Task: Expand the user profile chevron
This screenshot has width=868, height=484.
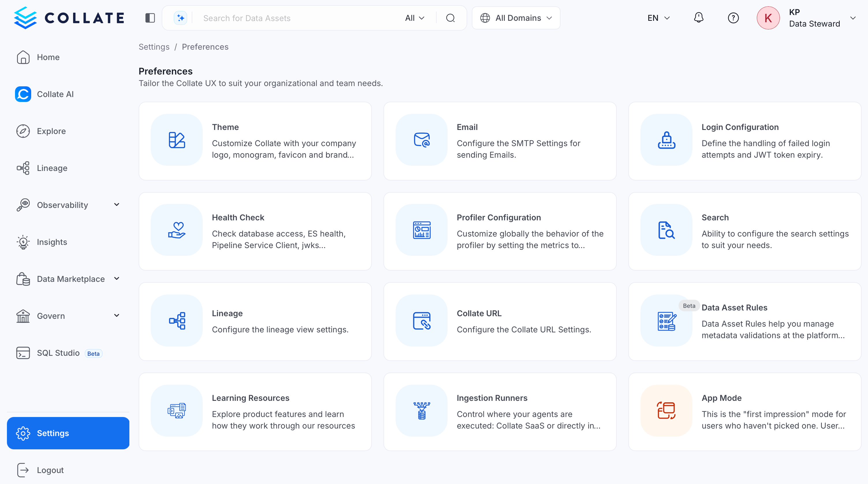Action: pyautogui.click(x=852, y=18)
